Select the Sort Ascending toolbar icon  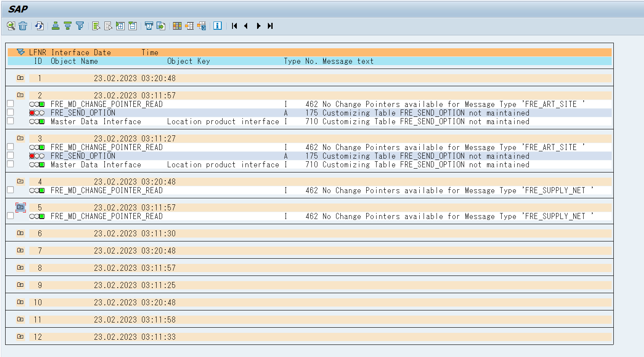point(55,26)
